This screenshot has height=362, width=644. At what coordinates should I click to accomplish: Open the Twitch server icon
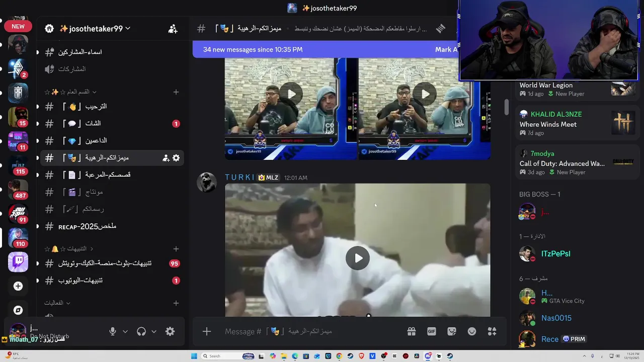(18, 262)
